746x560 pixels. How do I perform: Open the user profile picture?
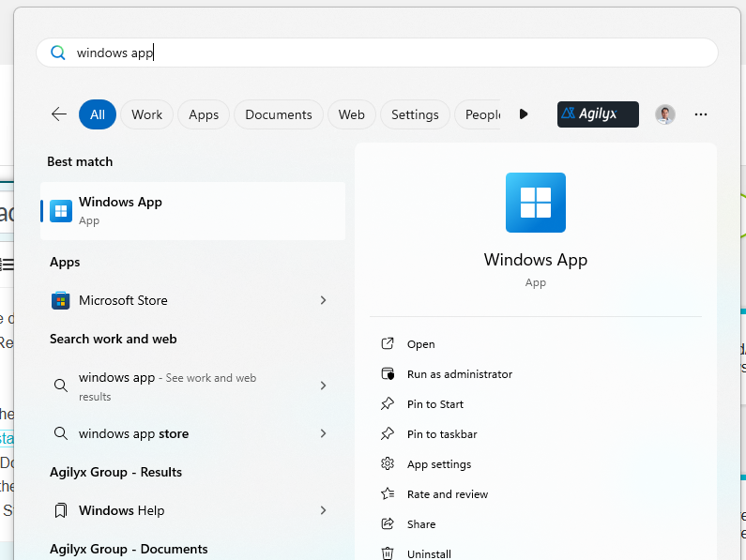(664, 114)
